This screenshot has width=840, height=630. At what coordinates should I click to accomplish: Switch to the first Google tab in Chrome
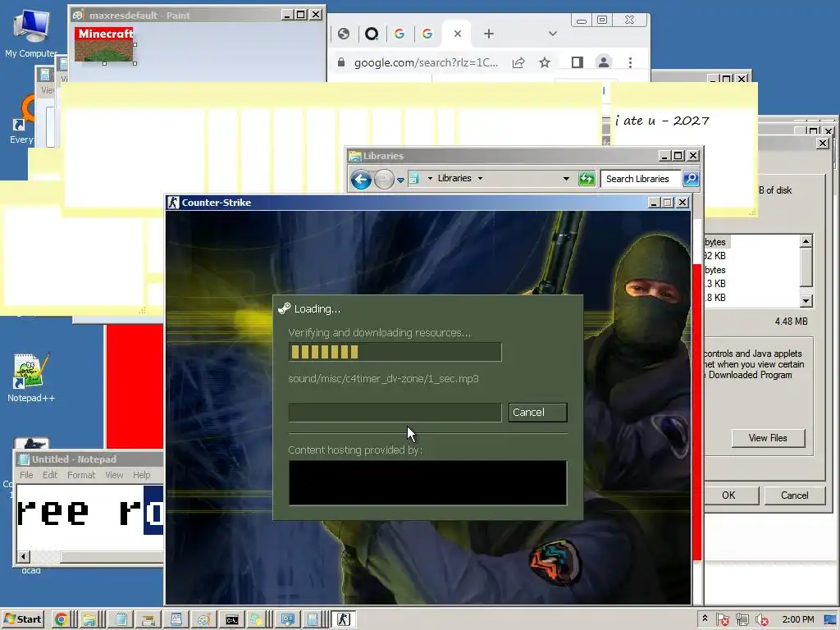pos(399,34)
